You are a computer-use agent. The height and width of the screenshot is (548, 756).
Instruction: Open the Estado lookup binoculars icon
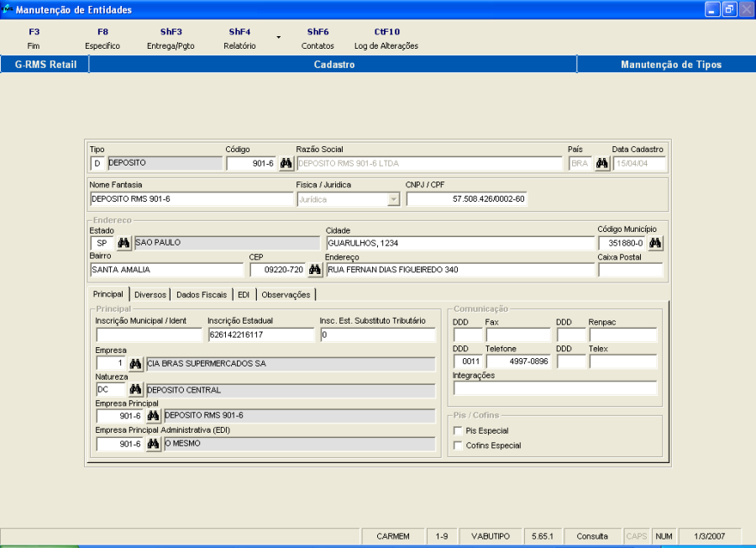[123, 243]
